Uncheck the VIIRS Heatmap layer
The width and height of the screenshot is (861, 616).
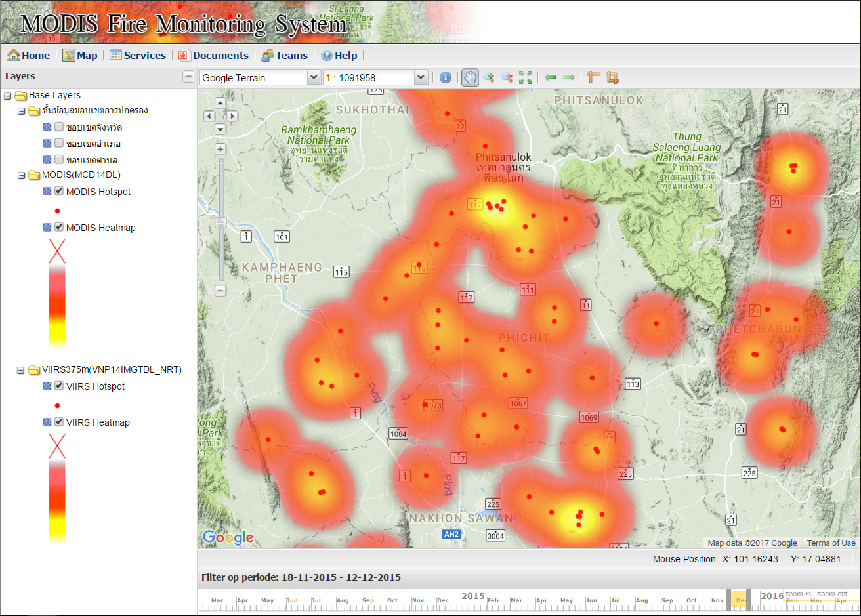point(59,422)
